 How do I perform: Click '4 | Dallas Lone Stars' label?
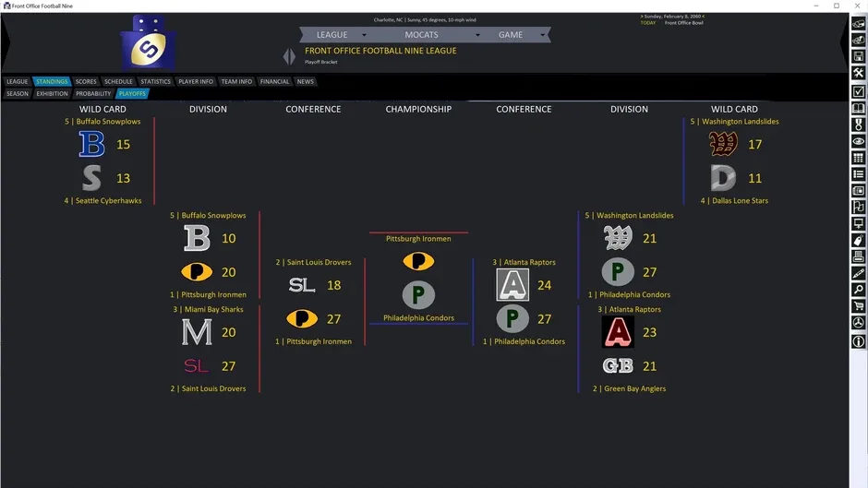click(734, 201)
